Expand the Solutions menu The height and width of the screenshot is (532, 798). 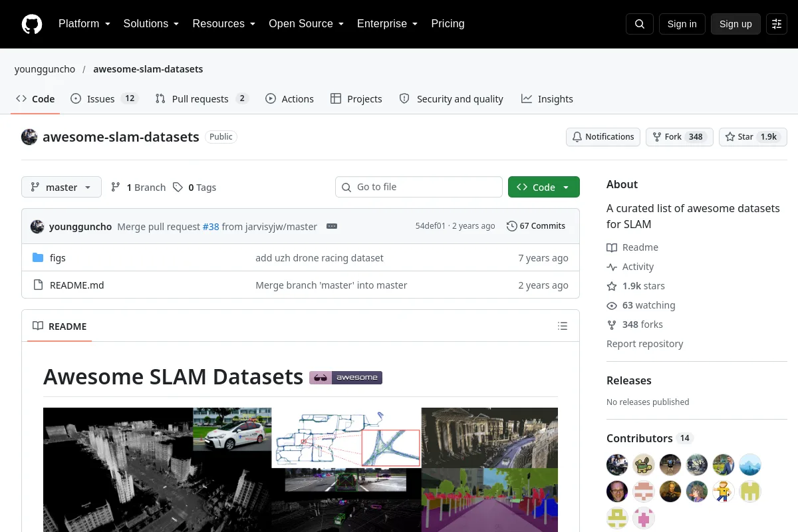coord(151,24)
